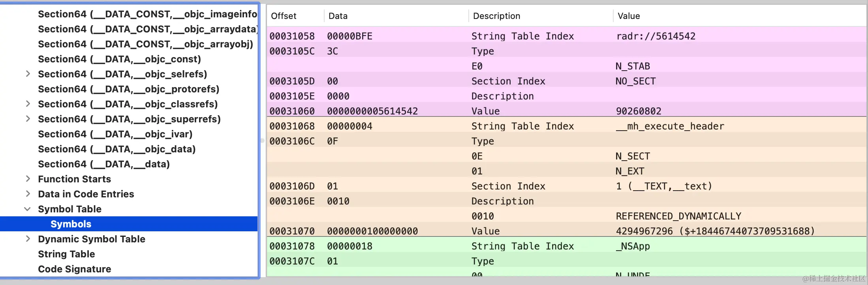Click the Description column header
Viewport: 868px width, 285px height.
[x=496, y=16]
